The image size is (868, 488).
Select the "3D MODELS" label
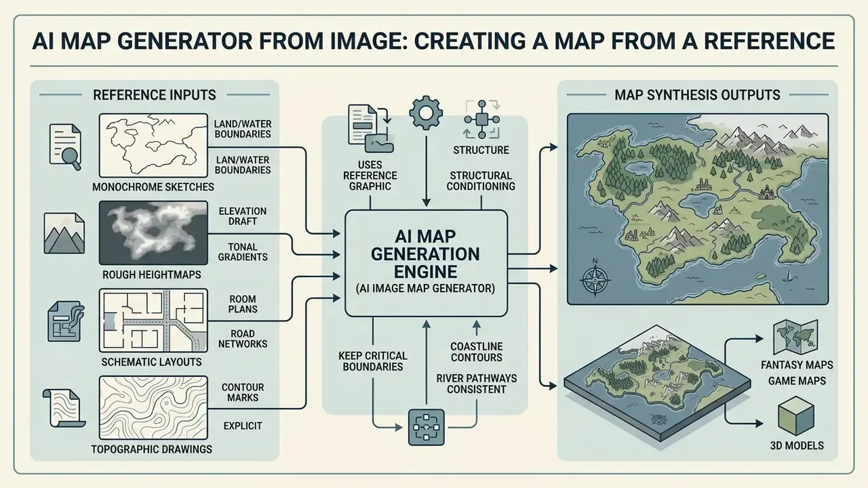(x=797, y=445)
